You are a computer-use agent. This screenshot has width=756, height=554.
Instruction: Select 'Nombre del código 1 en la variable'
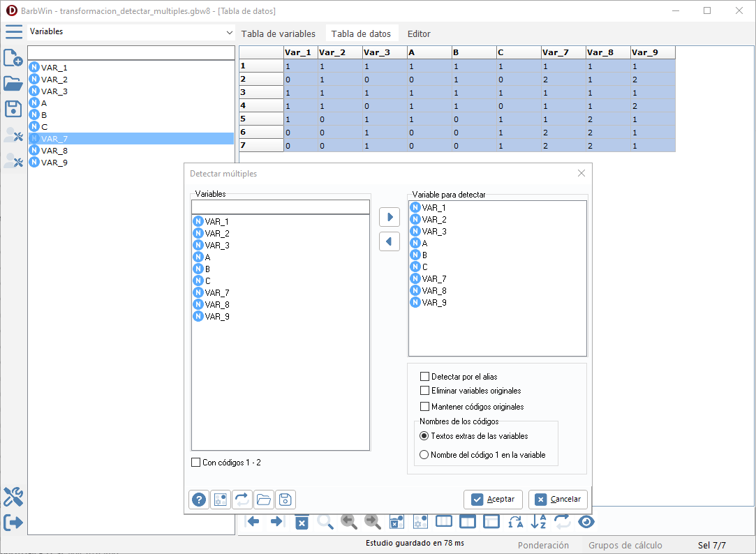[x=424, y=455]
